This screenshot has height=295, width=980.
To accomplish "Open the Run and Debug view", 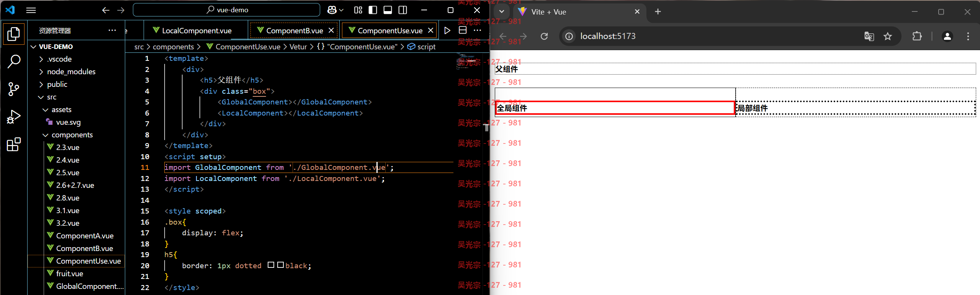I will (x=14, y=117).
